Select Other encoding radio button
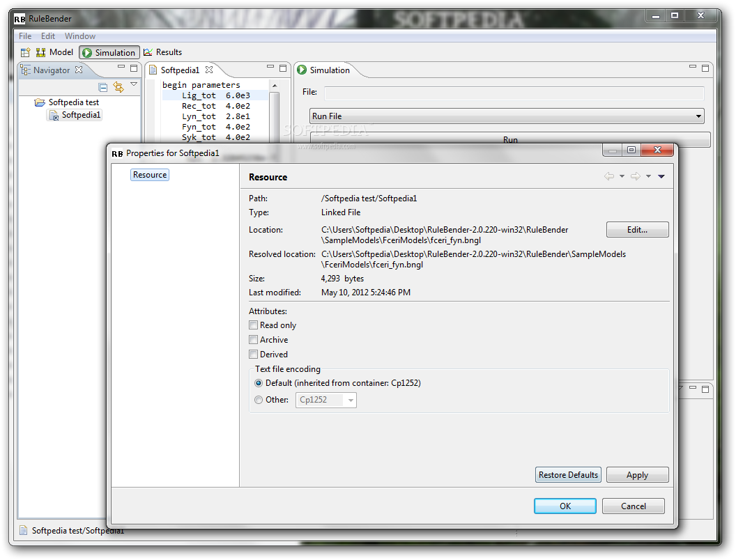The width and height of the screenshot is (736, 560). click(259, 400)
